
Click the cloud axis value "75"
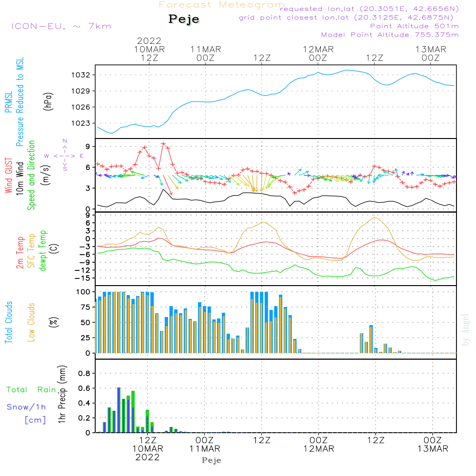click(85, 307)
